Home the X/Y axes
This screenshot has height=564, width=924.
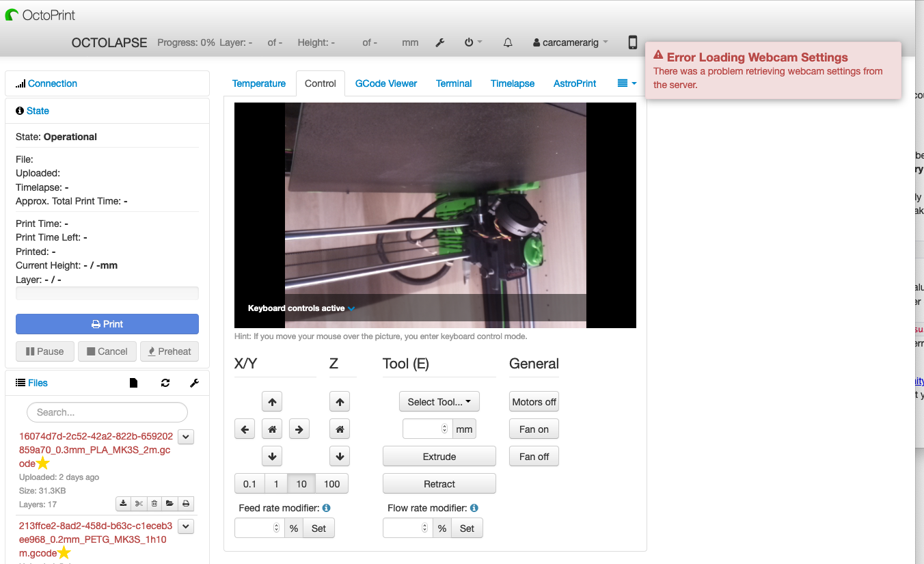click(x=272, y=429)
